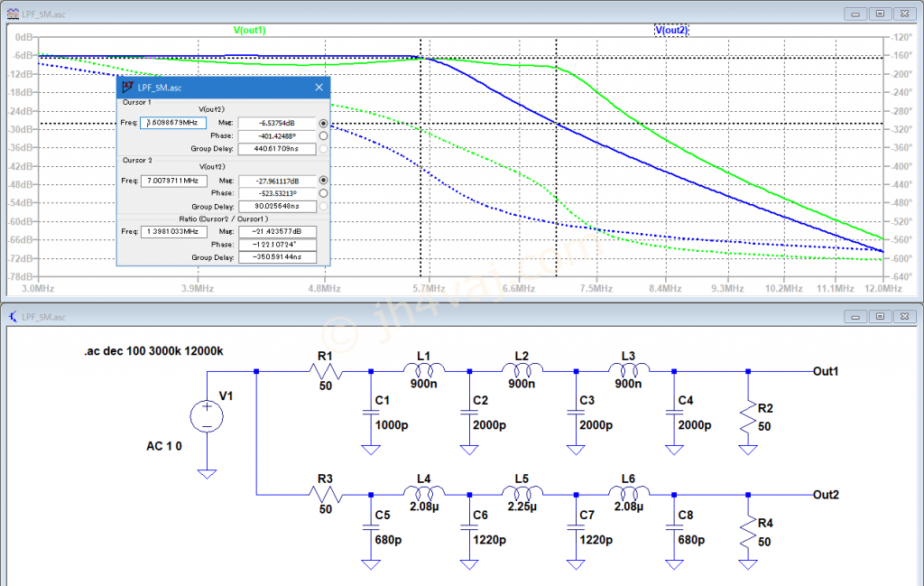This screenshot has height=586, width=924.
Task: Click the 1000p value of C1
Action: (x=392, y=425)
